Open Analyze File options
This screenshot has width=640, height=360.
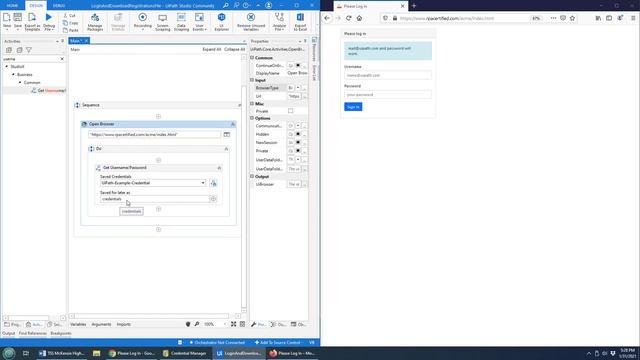click(279, 21)
